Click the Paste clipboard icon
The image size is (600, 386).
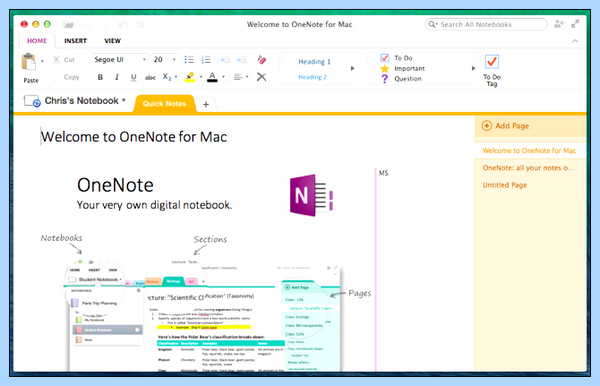[29, 62]
